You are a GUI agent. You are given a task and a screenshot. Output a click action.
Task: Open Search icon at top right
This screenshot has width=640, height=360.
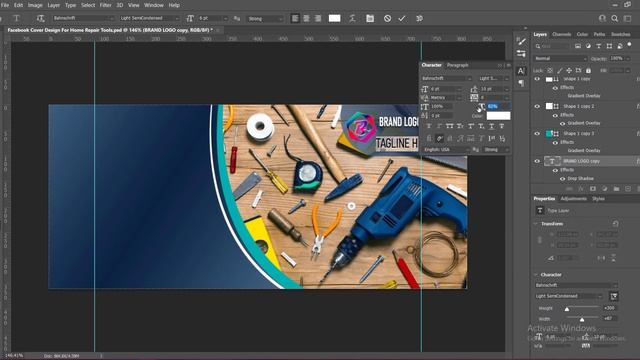[615, 18]
